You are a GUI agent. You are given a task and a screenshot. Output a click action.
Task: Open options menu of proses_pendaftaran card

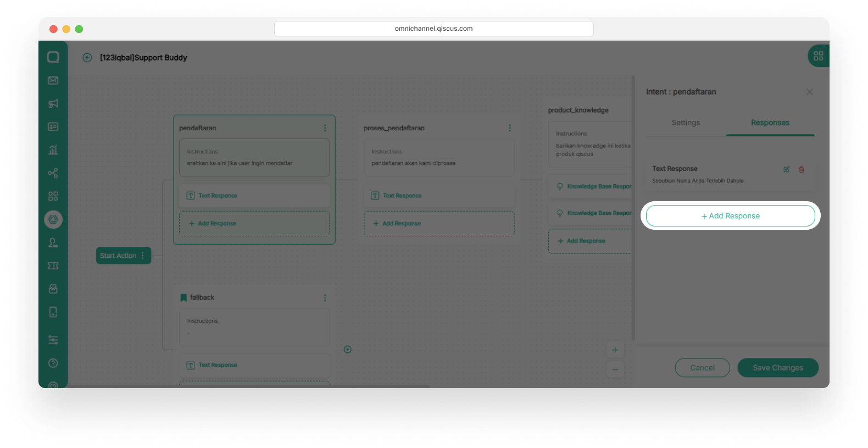(510, 128)
